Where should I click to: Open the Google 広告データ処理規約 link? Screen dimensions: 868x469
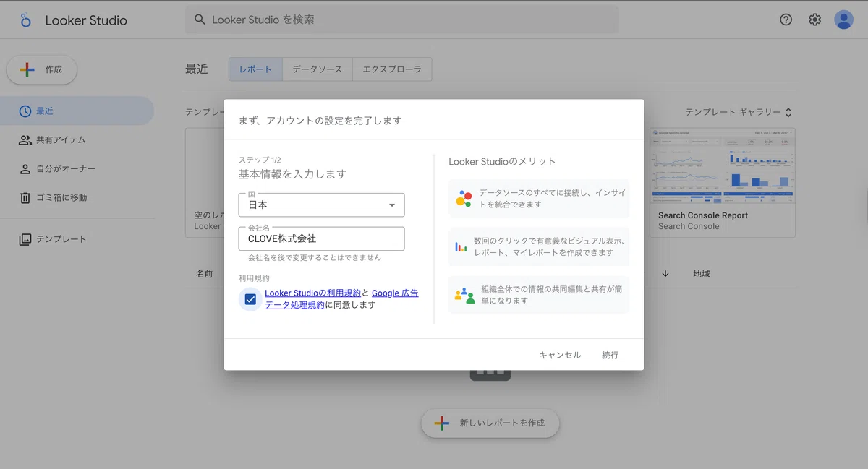click(x=341, y=299)
